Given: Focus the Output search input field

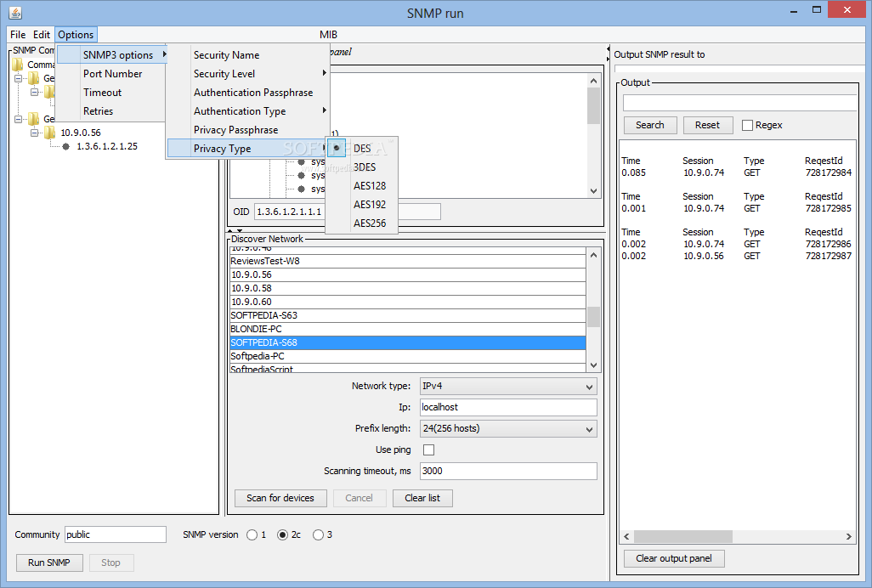Looking at the screenshot, I should click(739, 103).
